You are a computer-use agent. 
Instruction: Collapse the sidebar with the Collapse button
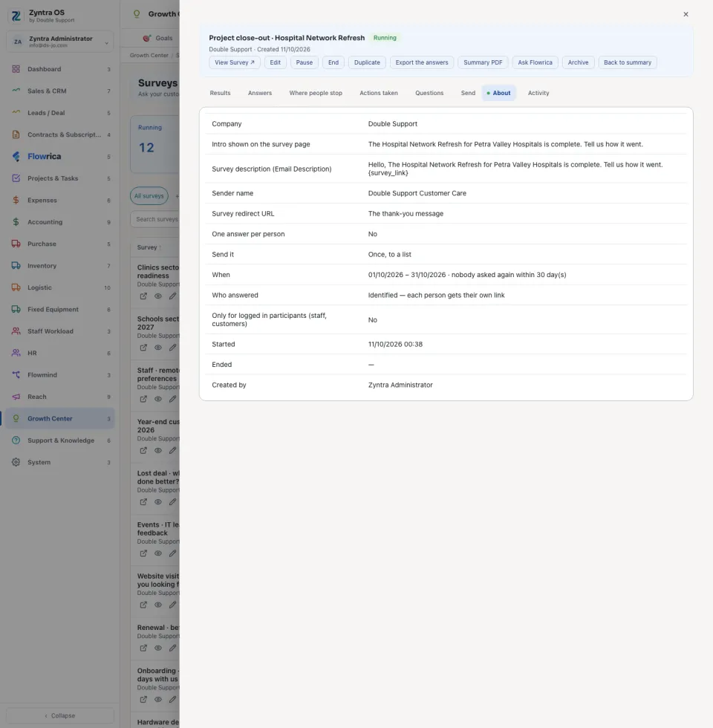click(60, 715)
